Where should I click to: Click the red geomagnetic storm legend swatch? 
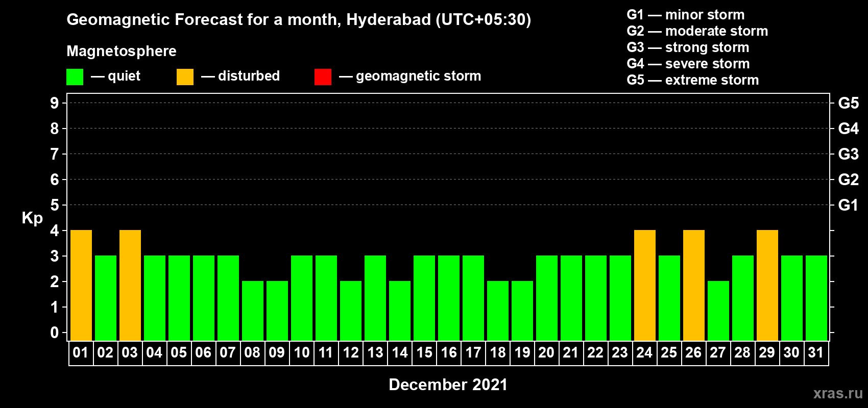click(323, 77)
